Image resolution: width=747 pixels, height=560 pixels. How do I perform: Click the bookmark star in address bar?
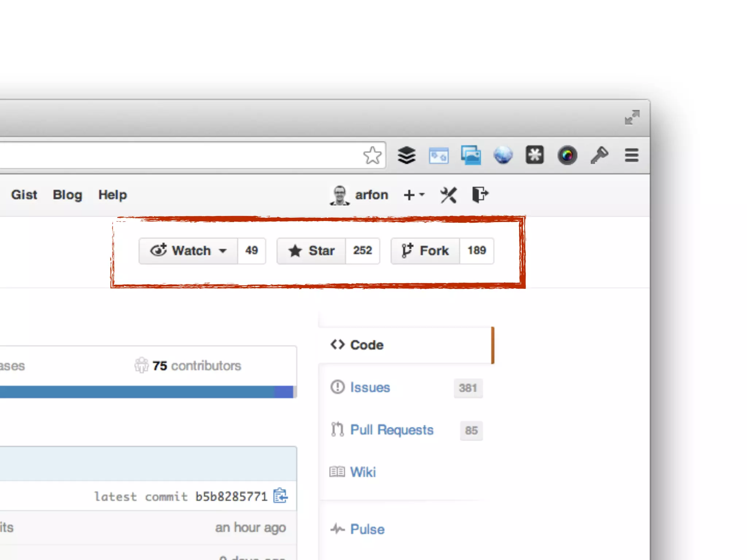(x=372, y=156)
